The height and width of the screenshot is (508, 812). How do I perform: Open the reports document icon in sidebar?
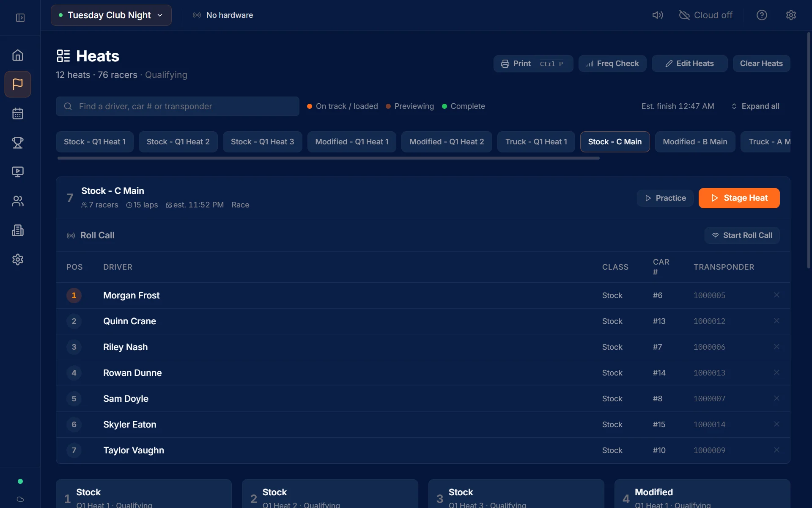click(18, 230)
